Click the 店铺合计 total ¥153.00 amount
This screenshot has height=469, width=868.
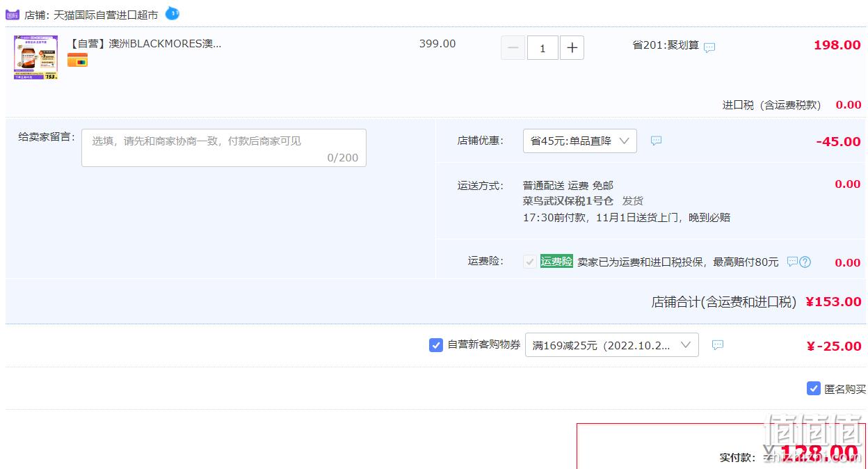[x=833, y=302]
